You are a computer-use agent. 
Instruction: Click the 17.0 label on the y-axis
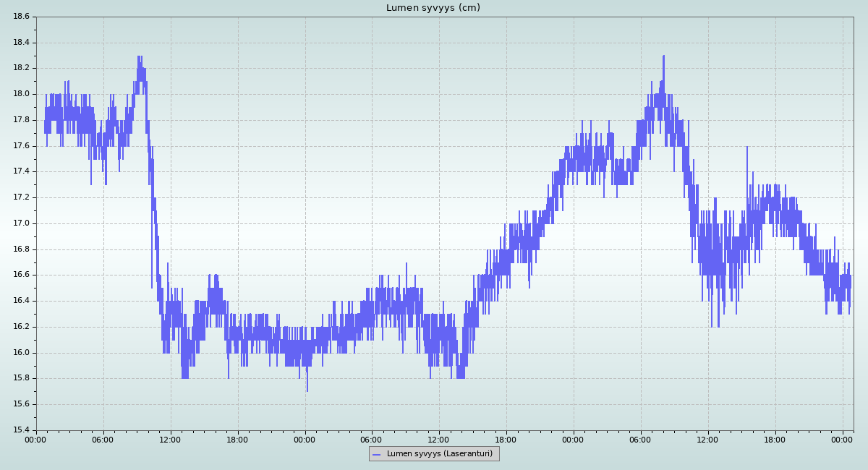pyautogui.click(x=21, y=223)
